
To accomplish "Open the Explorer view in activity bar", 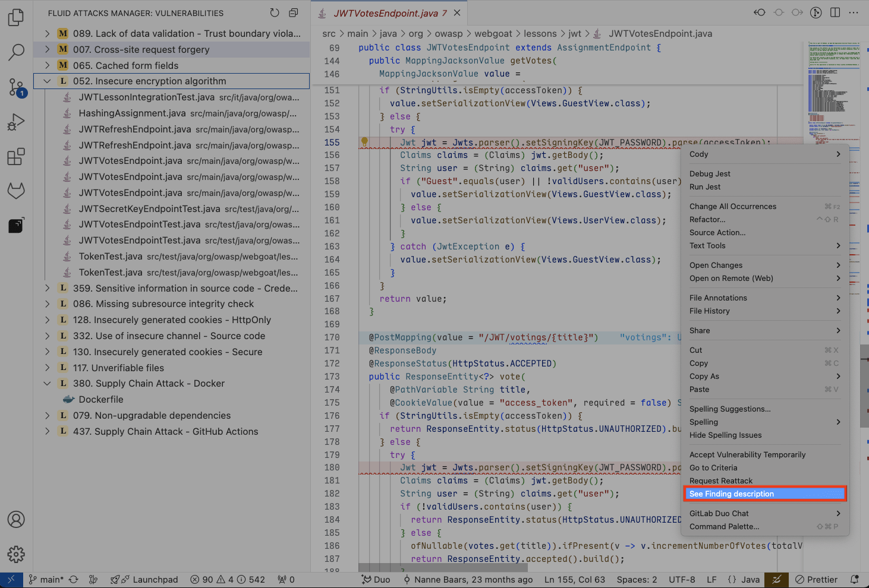I will click(x=16, y=18).
